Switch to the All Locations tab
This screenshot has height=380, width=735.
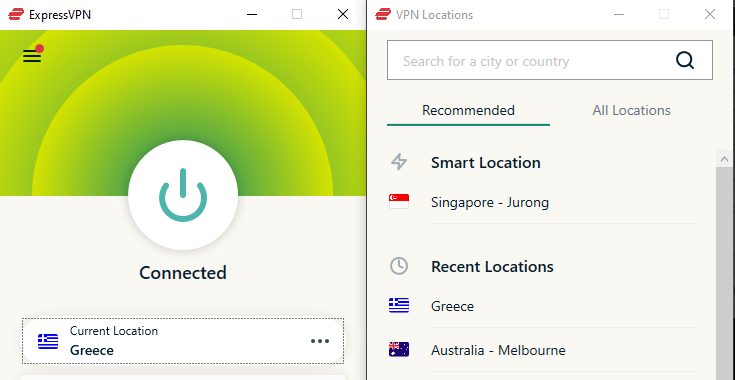[631, 111]
